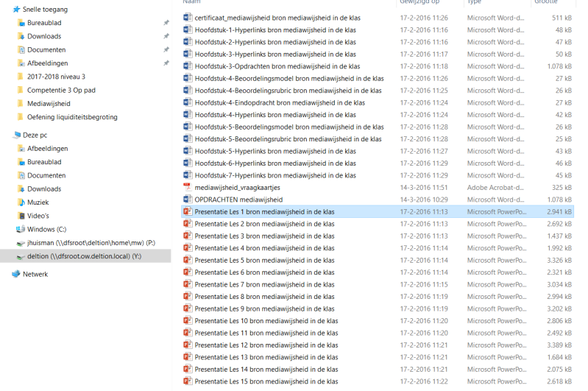
Task: Select Documenten under Deze pc
Action: 46,175
